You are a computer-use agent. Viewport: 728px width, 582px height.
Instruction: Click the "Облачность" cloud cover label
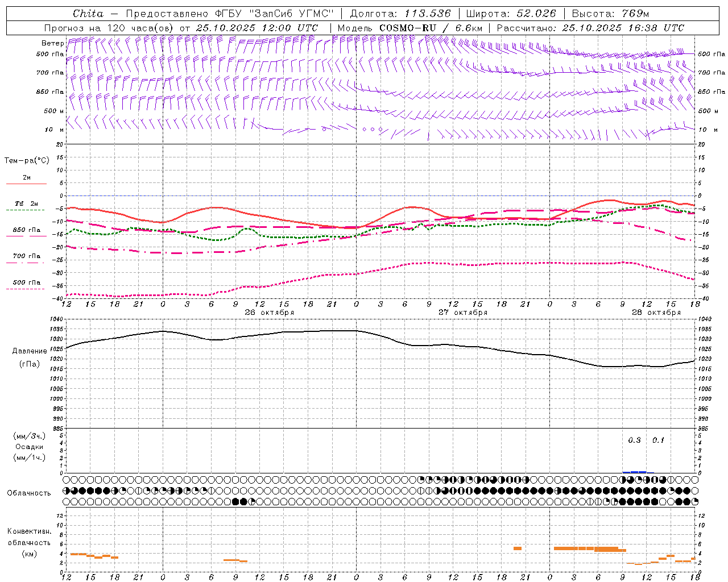29,493
